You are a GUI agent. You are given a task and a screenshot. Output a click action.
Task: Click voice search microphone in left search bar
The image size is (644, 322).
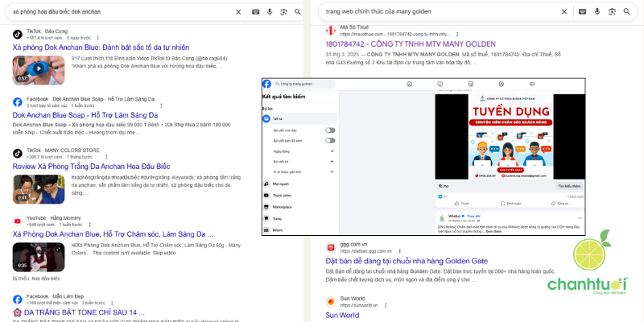coord(269,12)
